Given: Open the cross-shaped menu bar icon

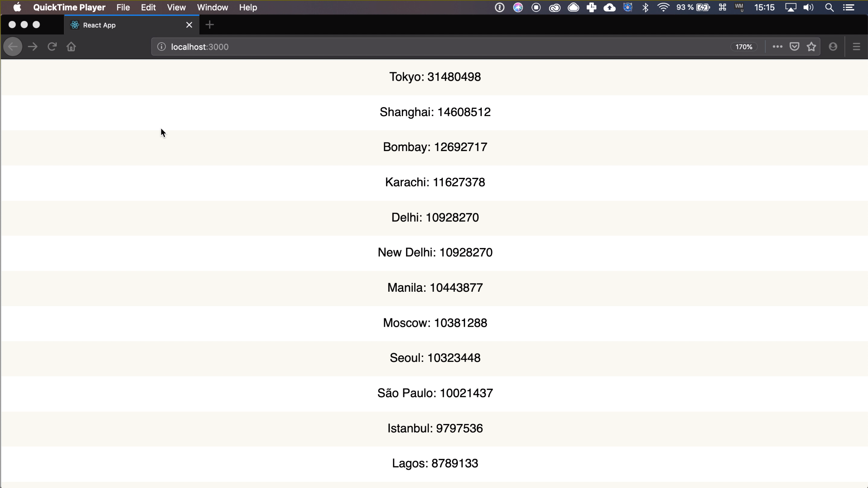Looking at the screenshot, I should tap(591, 7).
